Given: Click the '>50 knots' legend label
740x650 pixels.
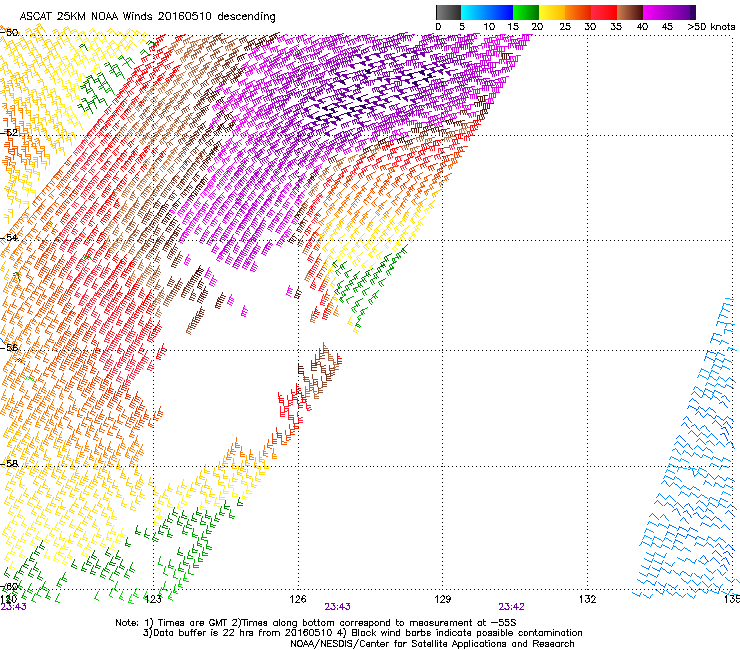Looking at the screenshot, I should [x=711, y=26].
